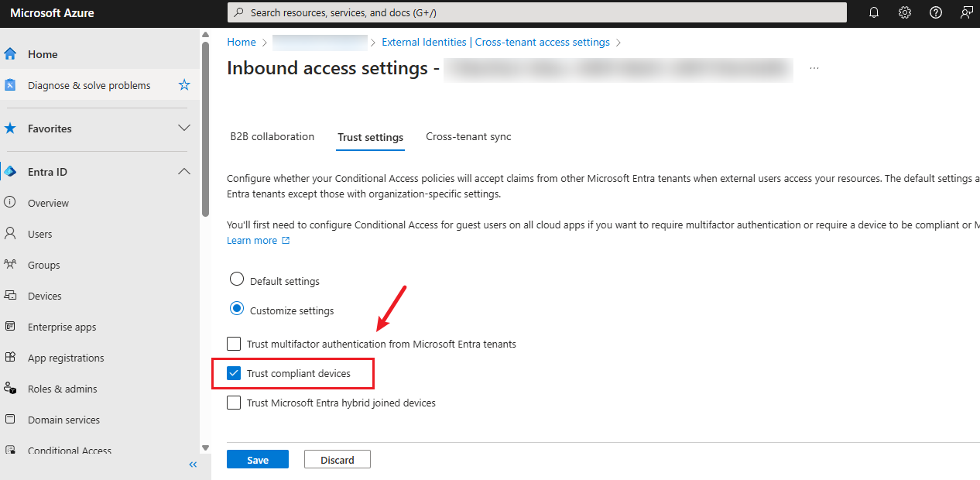Open Groups in the sidebar
The image size is (980, 480).
44,265
